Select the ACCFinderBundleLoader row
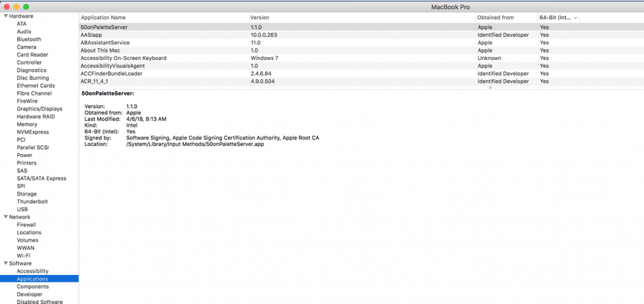The height and width of the screenshot is (304, 644). point(361,74)
